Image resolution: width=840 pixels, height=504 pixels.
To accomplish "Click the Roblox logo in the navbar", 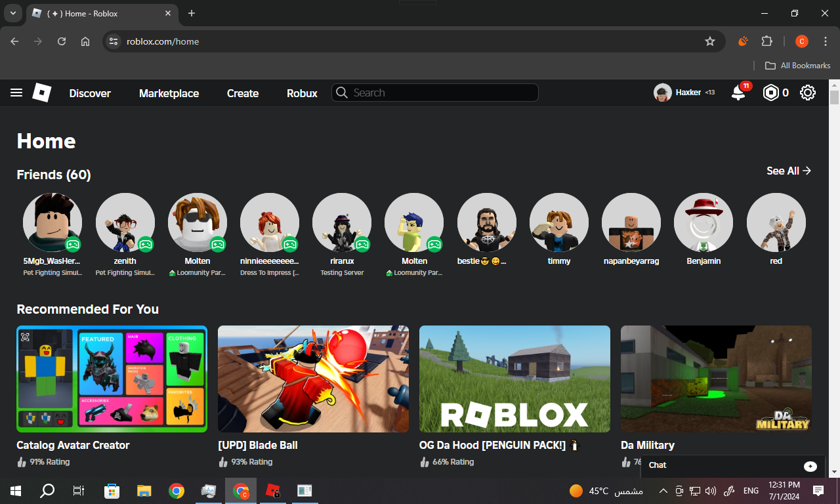I will coord(42,93).
